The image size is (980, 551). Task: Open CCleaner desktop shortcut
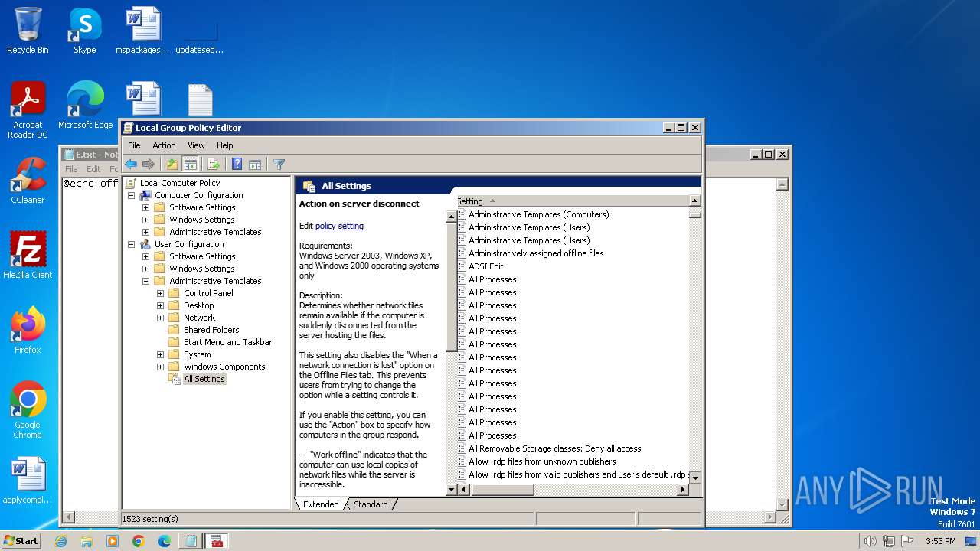[x=28, y=181]
